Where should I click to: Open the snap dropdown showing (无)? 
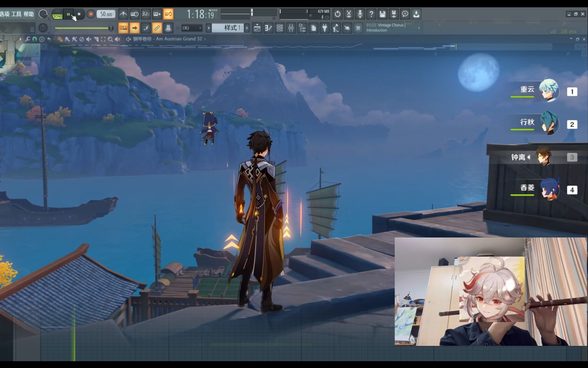coord(192,28)
